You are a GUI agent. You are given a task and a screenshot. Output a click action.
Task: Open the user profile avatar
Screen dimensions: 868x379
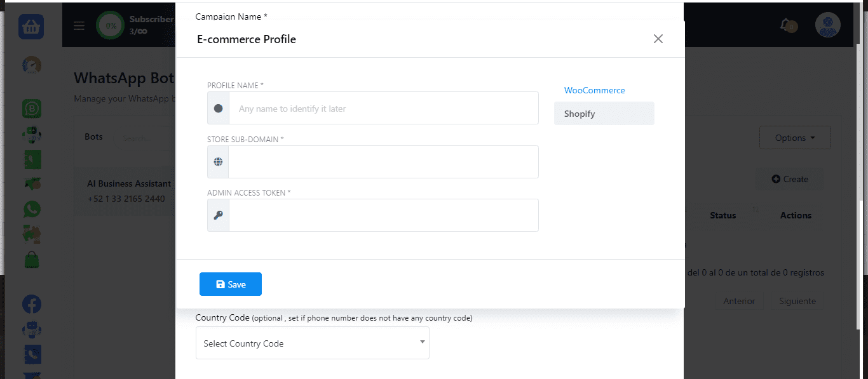point(827,25)
